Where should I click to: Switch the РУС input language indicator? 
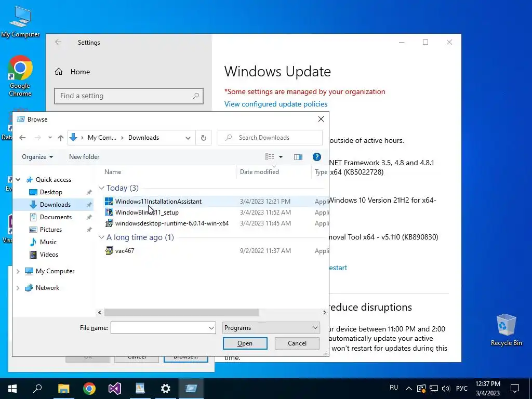pos(461,389)
